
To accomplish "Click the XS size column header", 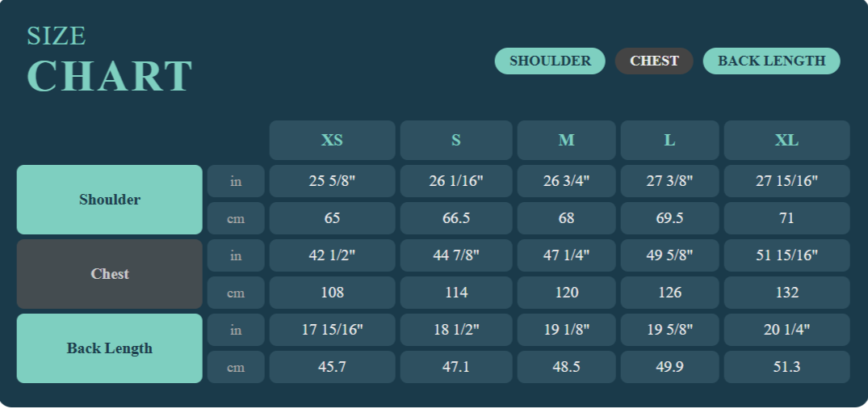I will (x=332, y=140).
